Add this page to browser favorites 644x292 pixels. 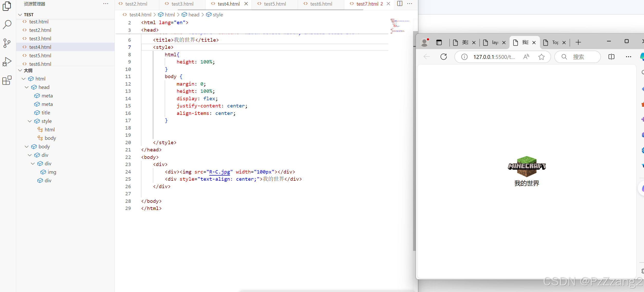click(x=542, y=57)
